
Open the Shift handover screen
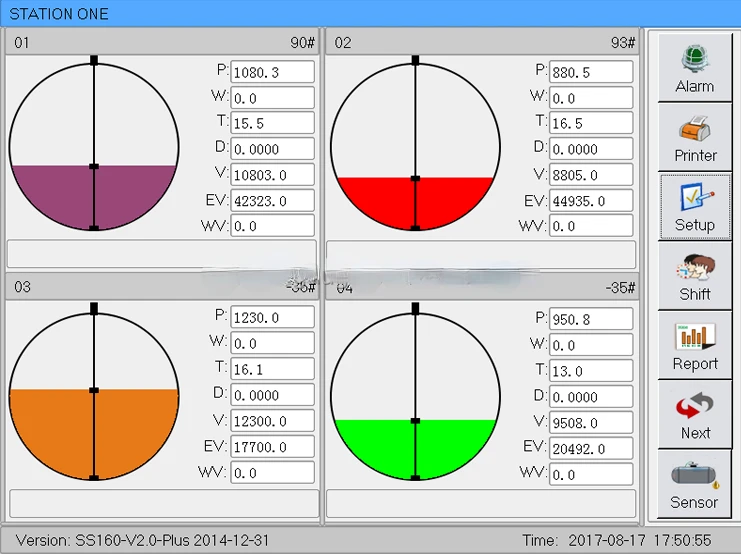coord(694,276)
